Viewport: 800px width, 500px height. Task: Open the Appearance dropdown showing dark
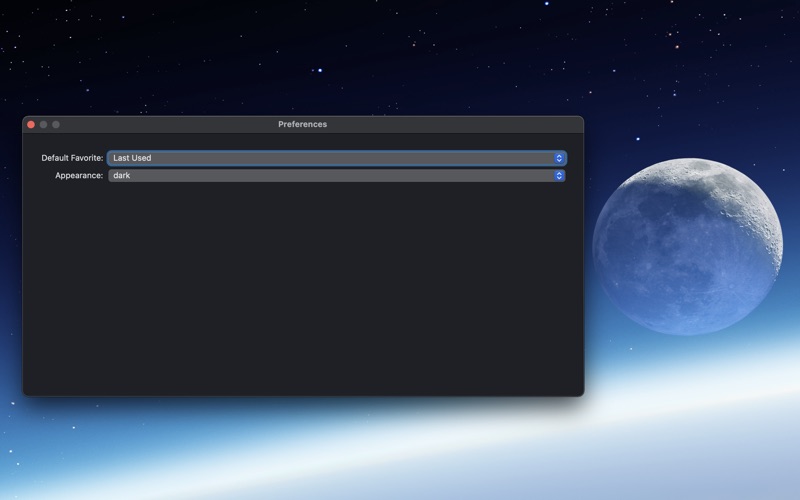pos(337,176)
